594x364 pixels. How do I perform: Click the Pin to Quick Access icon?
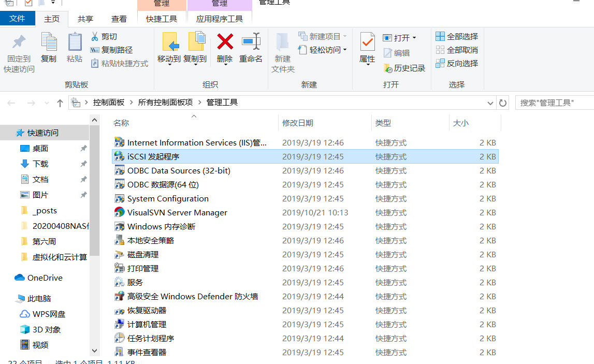(19, 42)
